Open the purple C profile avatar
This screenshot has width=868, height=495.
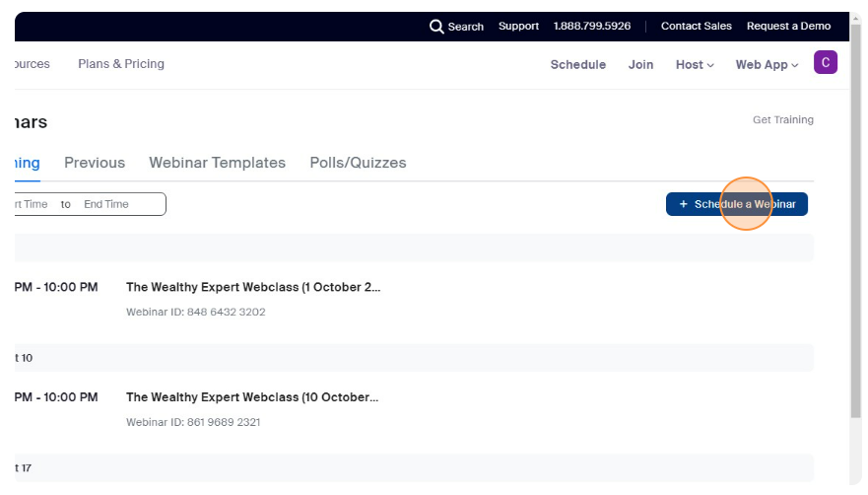point(825,63)
